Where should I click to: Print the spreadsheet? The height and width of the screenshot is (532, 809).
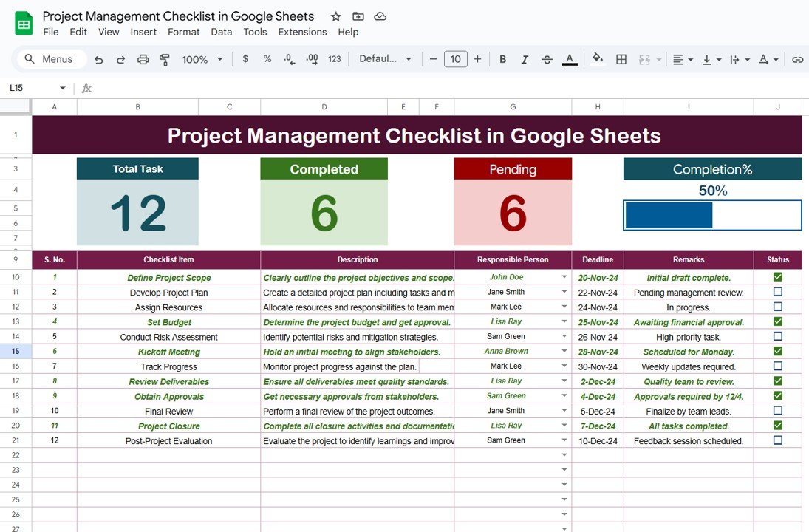pyautogui.click(x=143, y=59)
